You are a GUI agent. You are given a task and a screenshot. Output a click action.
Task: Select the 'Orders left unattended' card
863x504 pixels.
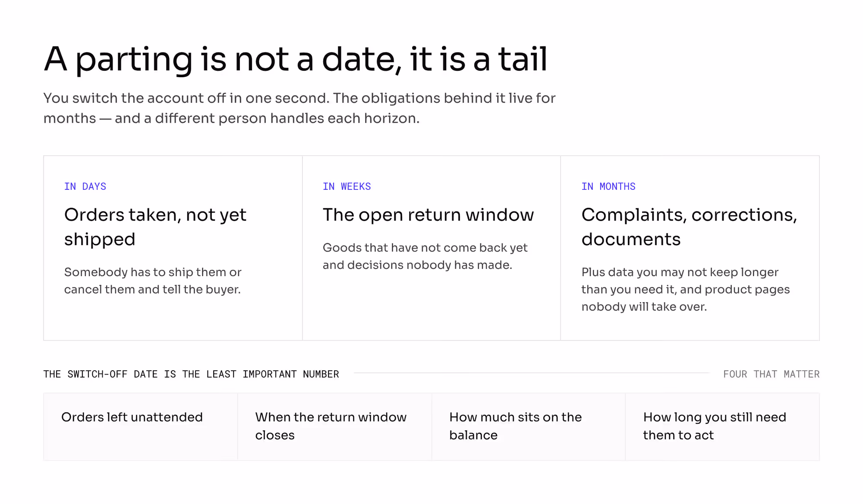pos(141,427)
